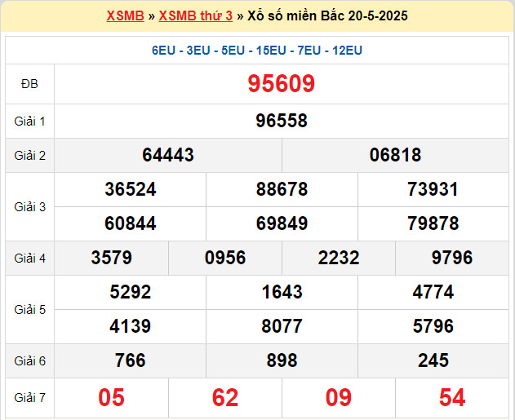The height and width of the screenshot is (420, 515).
Task: Select the Giải 7 number 62
Action: click(x=225, y=398)
